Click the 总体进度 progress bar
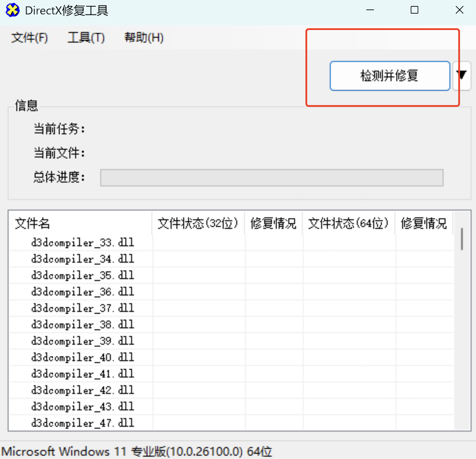This screenshot has height=459, width=476. (x=271, y=178)
